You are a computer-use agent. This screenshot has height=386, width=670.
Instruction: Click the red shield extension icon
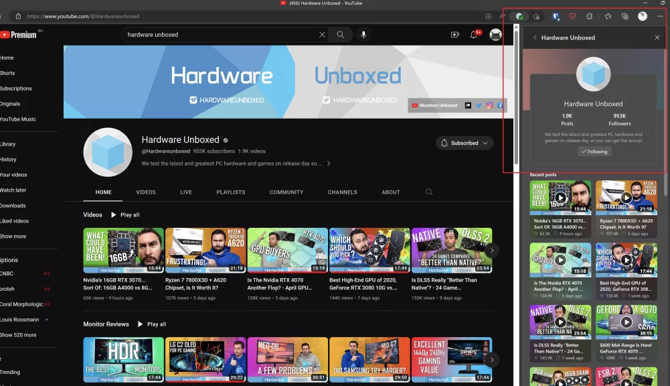(x=573, y=16)
